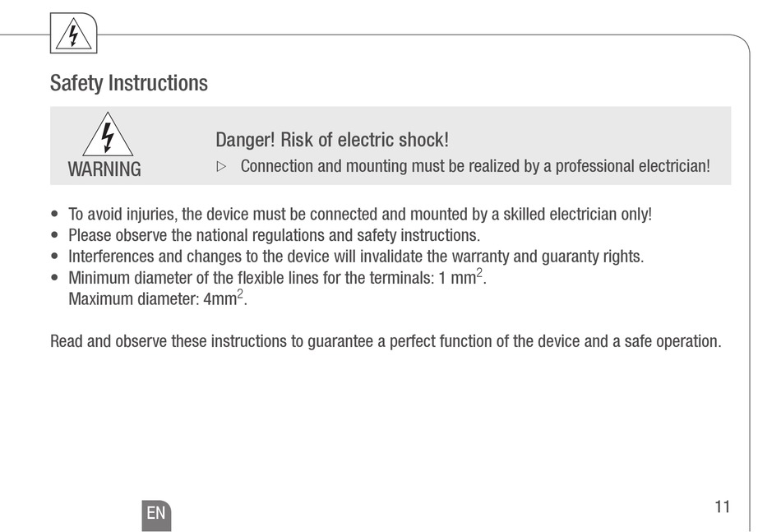Screen dimensions: 781x532
Task: Click '1 mm²' minimum diameter value
Action: tap(460, 277)
